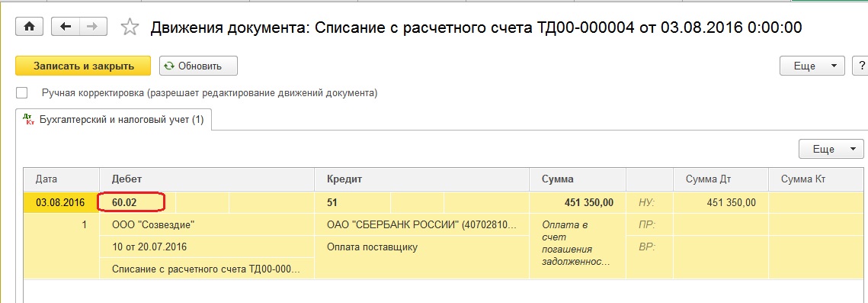The width and height of the screenshot is (868, 303).
Task: Select the ООО "Созвездие" counterparty cell
Action: [207, 225]
